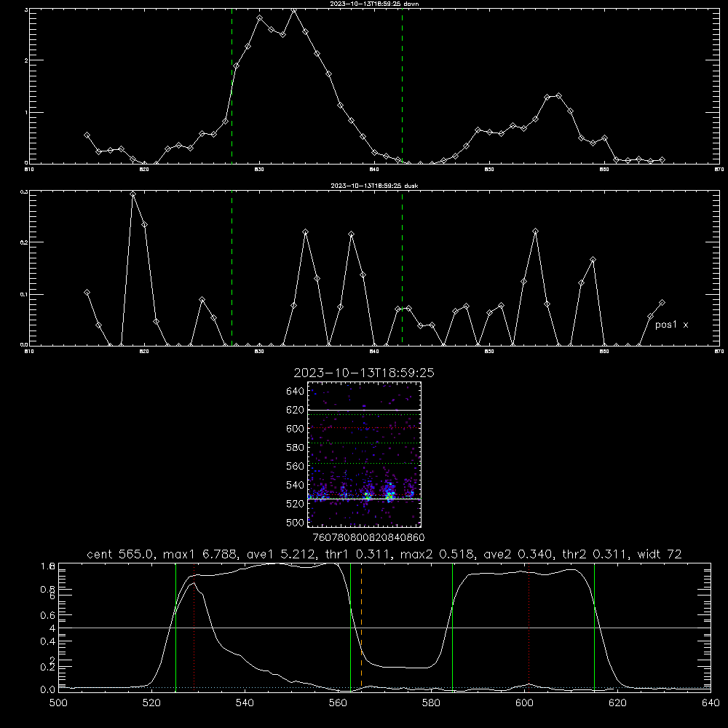The height and width of the screenshot is (728, 728).
Task: Click the "0.2" label on dusk plot y-axis
Action: pos(23,242)
